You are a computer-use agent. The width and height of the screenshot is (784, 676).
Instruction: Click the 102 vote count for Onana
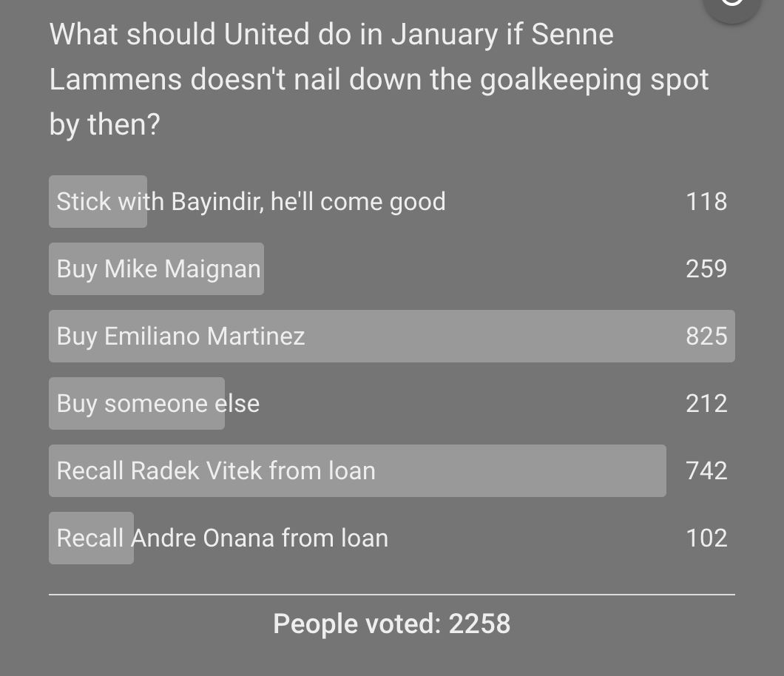(706, 538)
